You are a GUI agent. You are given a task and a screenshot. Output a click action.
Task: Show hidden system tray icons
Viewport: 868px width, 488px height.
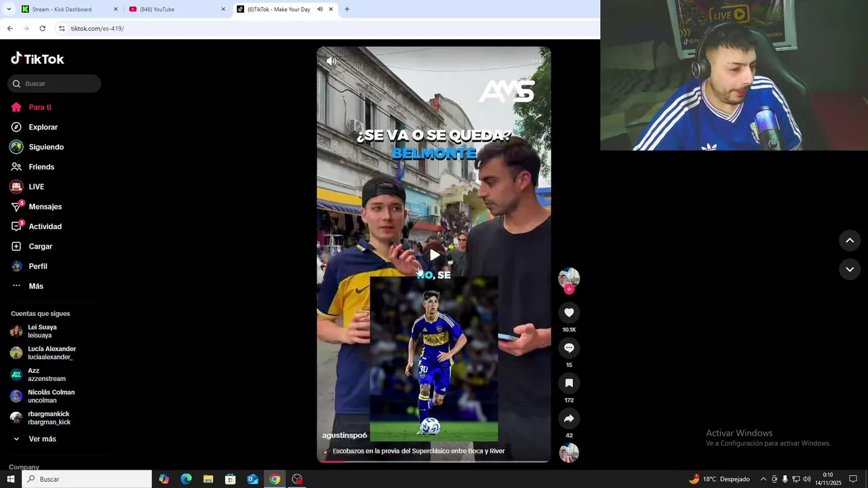tap(764, 479)
